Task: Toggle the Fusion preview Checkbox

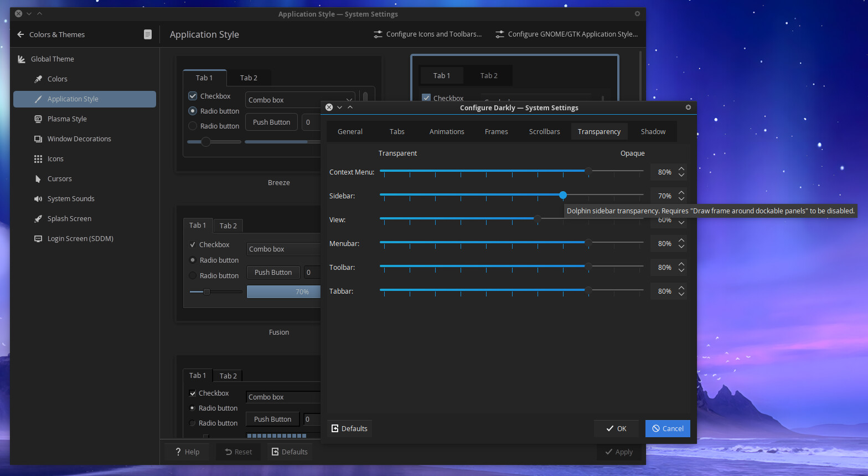Action: pos(193,244)
